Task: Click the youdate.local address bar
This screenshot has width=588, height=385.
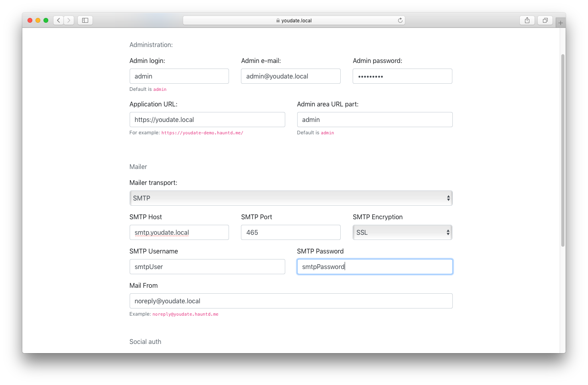Action: point(294,20)
